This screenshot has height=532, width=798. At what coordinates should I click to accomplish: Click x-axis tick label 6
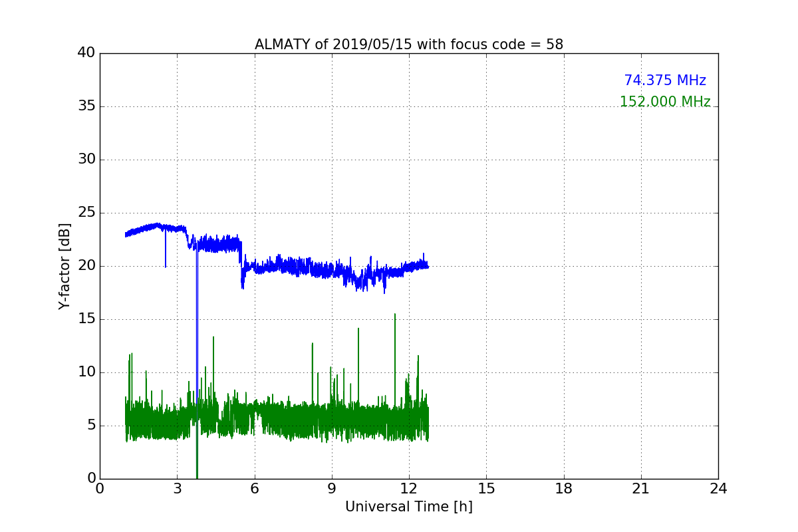[254, 488]
